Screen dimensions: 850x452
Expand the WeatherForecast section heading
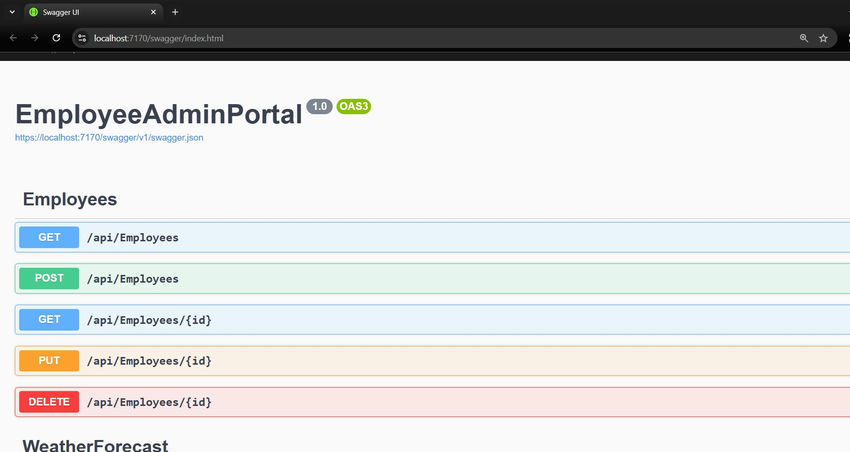pyautogui.click(x=95, y=445)
